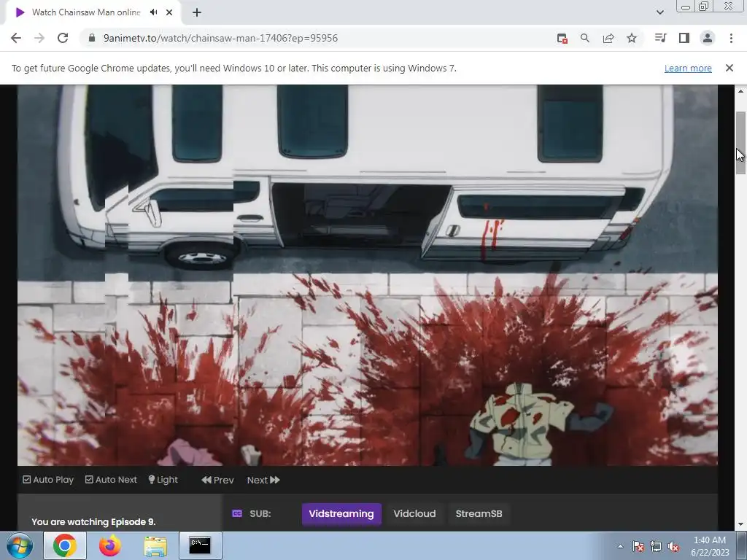Open media controls icon in toolbar

661,38
